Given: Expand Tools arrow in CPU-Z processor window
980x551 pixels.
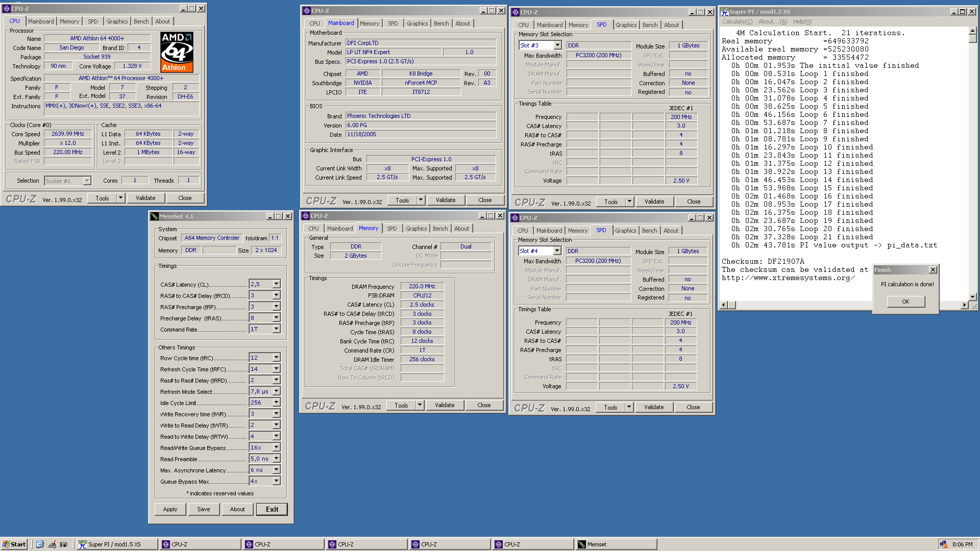Looking at the screenshot, I should (x=121, y=198).
